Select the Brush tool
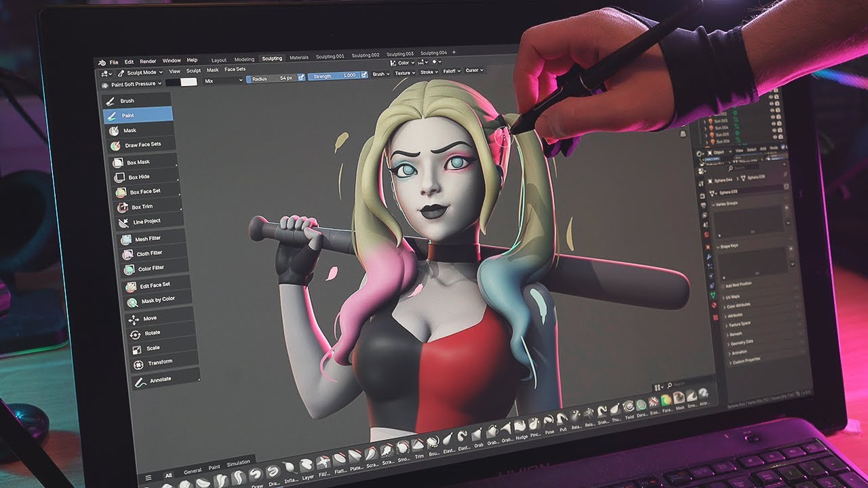Viewport: 868px width, 488px height. tap(137, 100)
